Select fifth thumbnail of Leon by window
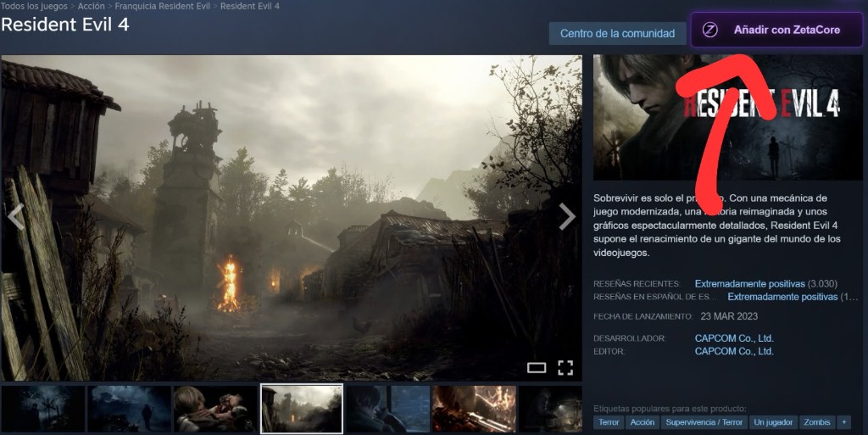 point(388,409)
